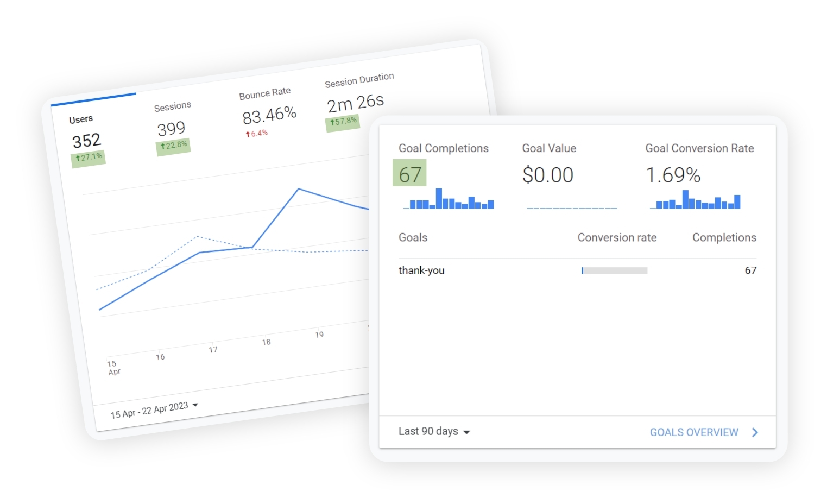Click the $0.00 Goal Value figure
This screenshot has width=827, height=504.
[x=547, y=175]
